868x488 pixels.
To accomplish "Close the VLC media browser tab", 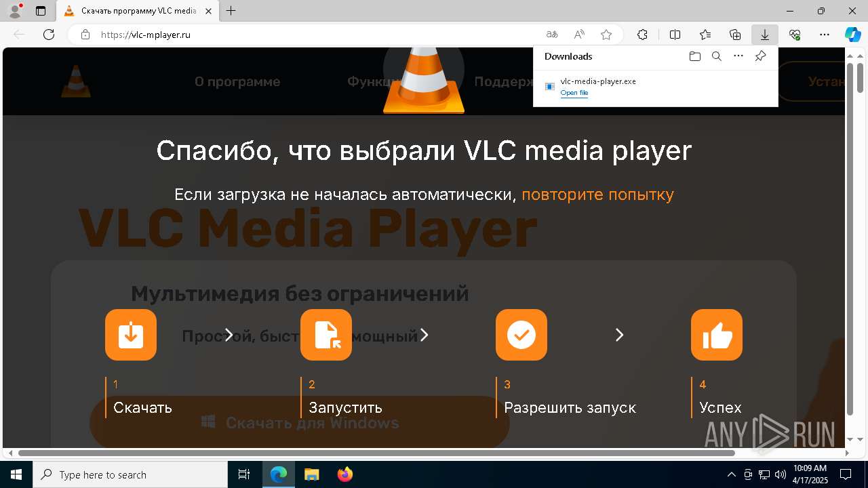I will tap(209, 11).
